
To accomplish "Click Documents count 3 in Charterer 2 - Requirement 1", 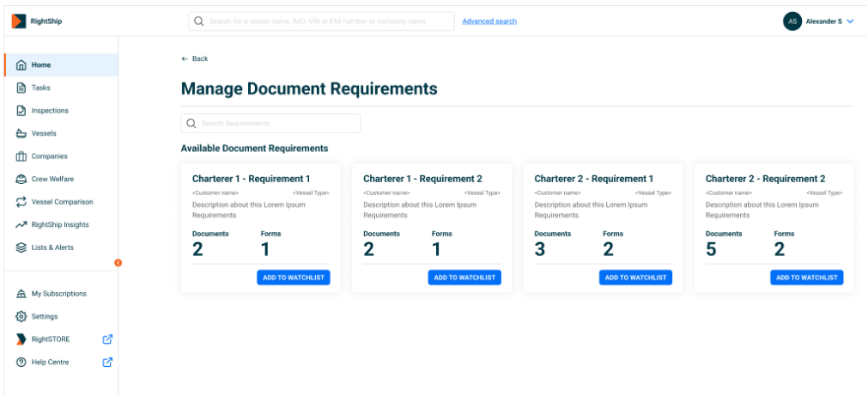I will (540, 250).
